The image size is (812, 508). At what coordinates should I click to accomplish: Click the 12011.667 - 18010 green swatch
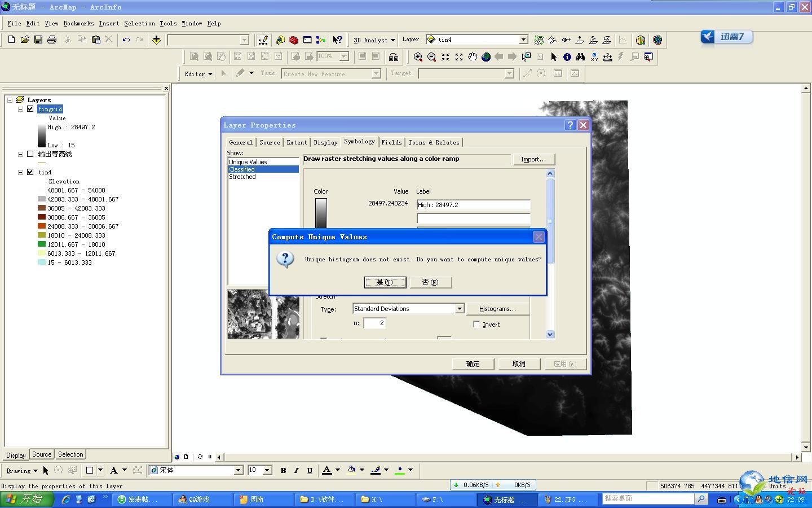[42, 244]
